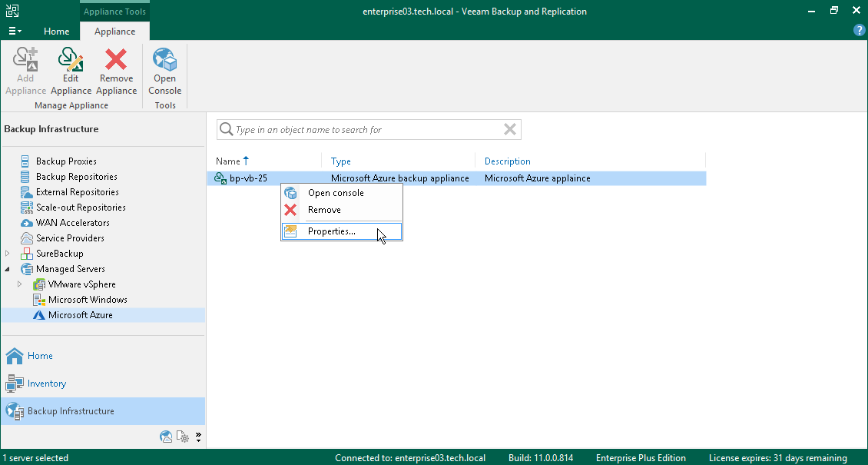Click the Microsoft Windows icon
This screenshot has width=868, height=465.
tap(38, 300)
